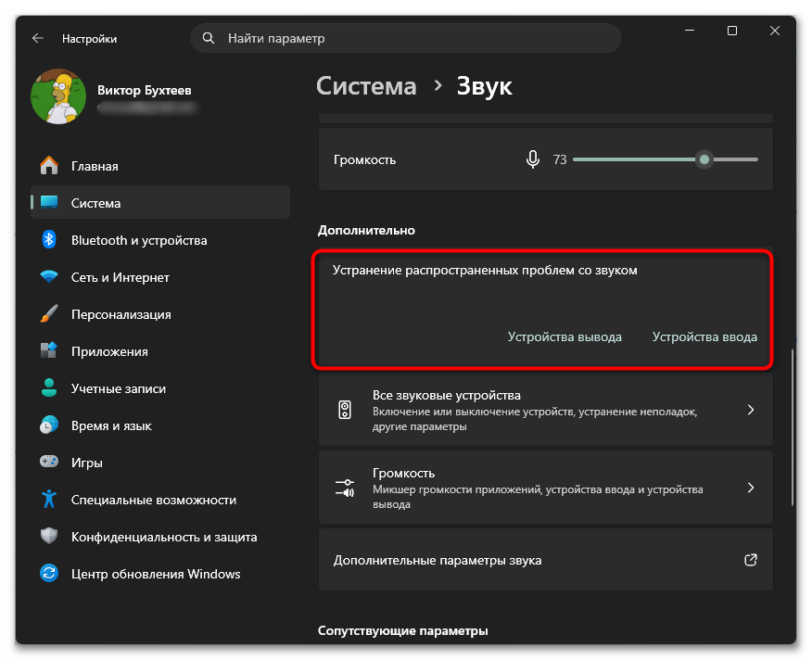Click the System monitor icon
Image resolution: width=812 pixels, height=660 pixels.
coord(49,203)
